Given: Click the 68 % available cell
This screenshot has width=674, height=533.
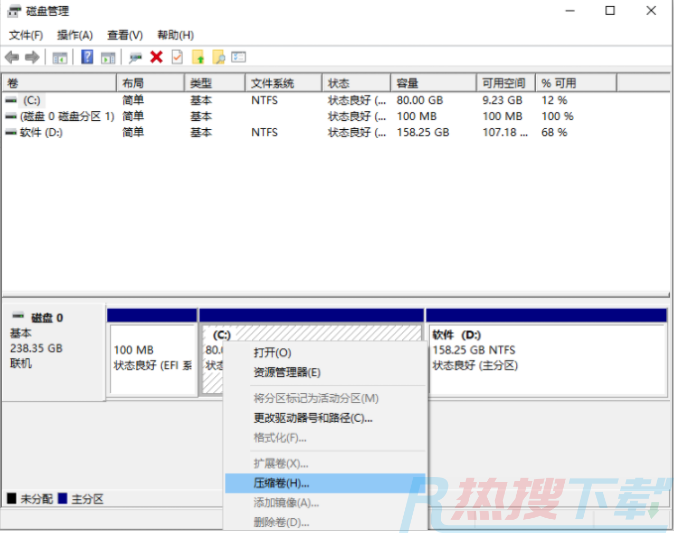Looking at the screenshot, I should click(554, 132).
